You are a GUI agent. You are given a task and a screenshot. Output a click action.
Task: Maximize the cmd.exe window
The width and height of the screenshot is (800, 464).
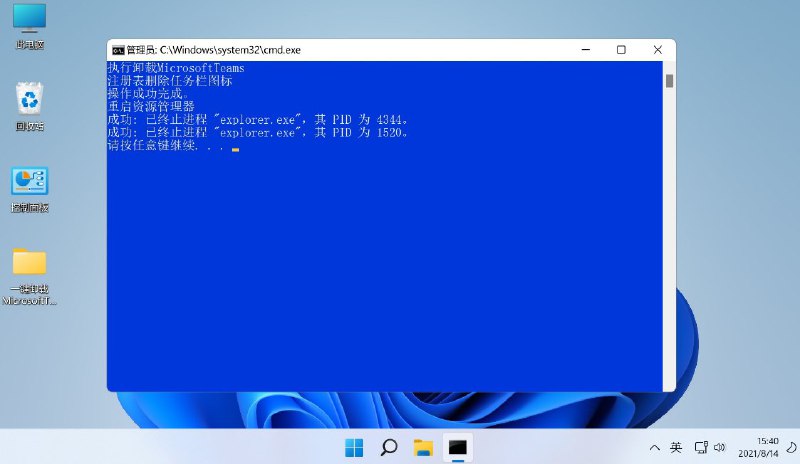pyautogui.click(x=621, y=50)
